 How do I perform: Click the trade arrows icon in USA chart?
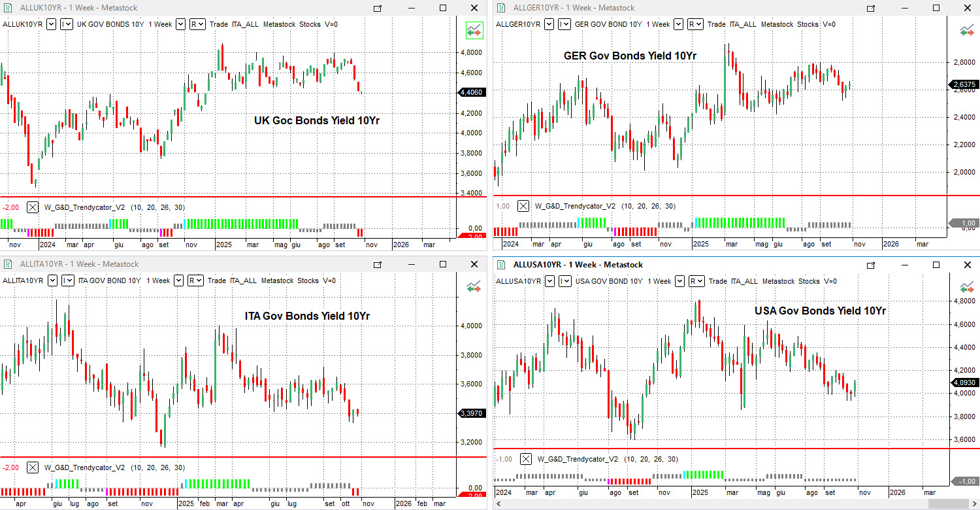pyautogui.click(x=967, y=286)
